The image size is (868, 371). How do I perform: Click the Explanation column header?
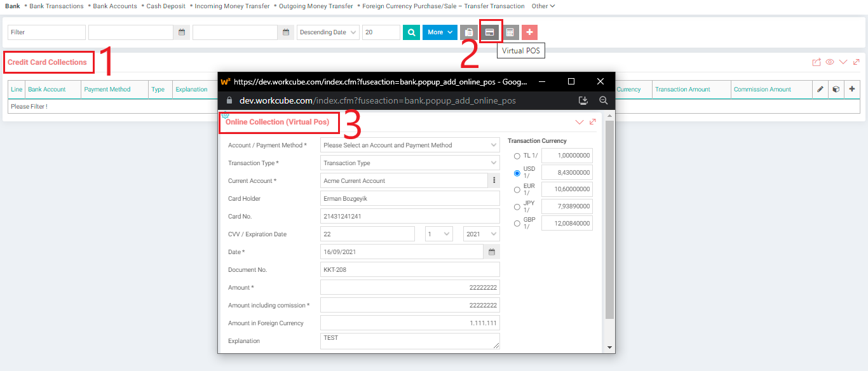coord(192,90)
